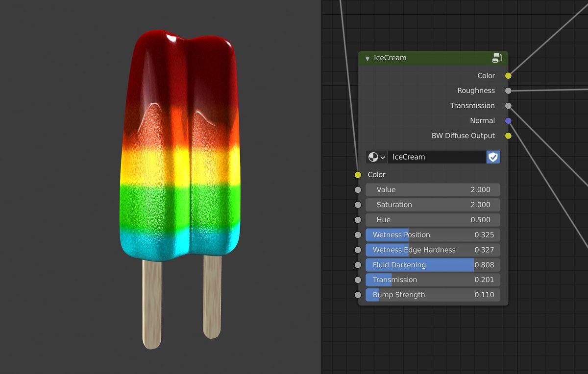Viewport: 588px width, 374px height.
Task: Select the IceCream node by its title
Action: (390, 58)
